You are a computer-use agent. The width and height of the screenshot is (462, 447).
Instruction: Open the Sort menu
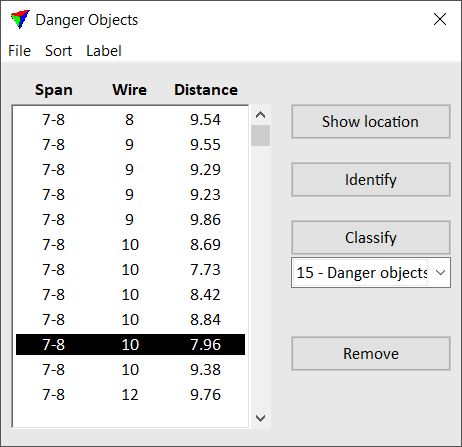59,51
